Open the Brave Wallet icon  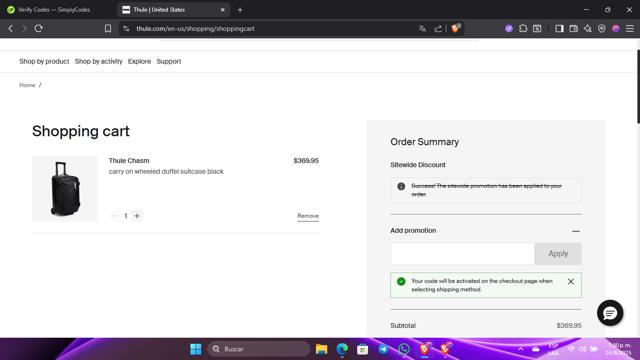[x=573, y=29]
